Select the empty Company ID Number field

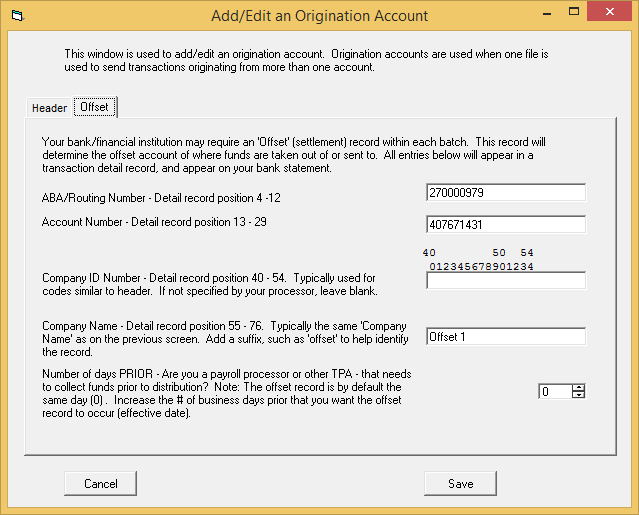click(505, 281)
